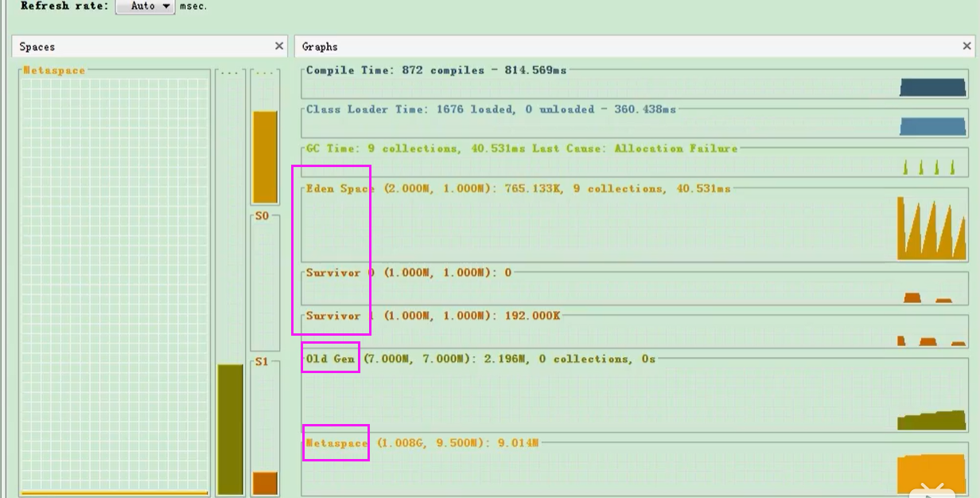Click the 'msec.' unit text
980x498 pixels.
click(x=193, y=6)
